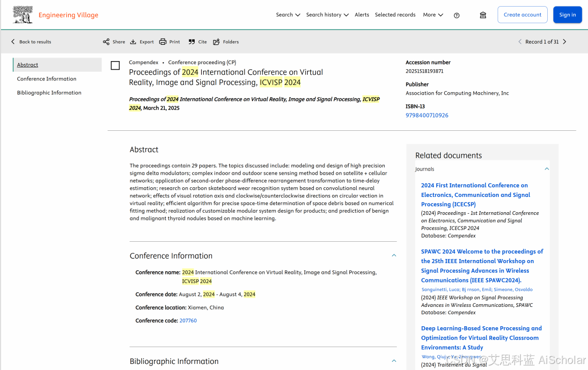Screen dimensions: 588x370
Task: Click Back to results link
Action: coord(35,42)
